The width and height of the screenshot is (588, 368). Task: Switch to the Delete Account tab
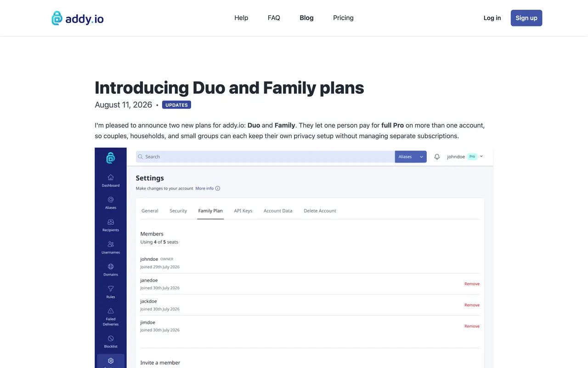tap(320, 211)
